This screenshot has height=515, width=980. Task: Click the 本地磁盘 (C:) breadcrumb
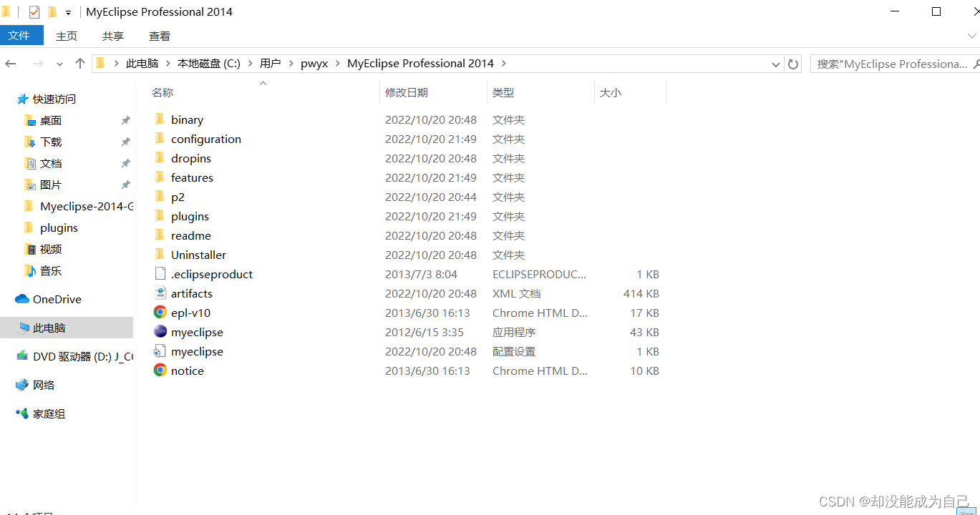pos(209,64)
